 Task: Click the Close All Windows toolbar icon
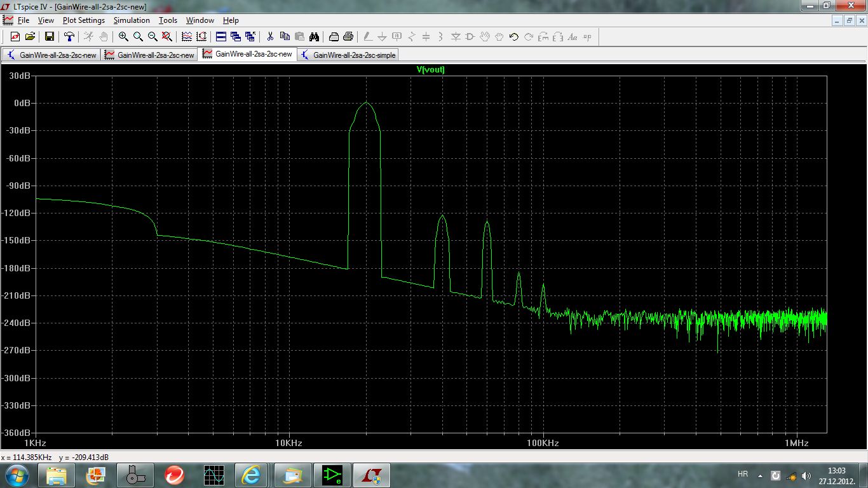pyautogui.click(x=250, y=37)
